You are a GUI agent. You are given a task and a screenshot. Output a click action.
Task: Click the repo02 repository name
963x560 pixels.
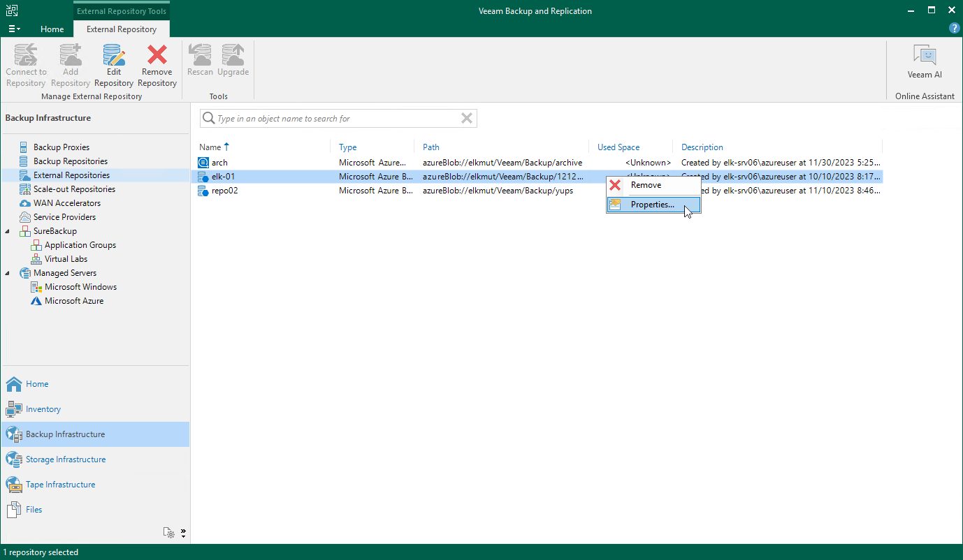coord(224,191)
